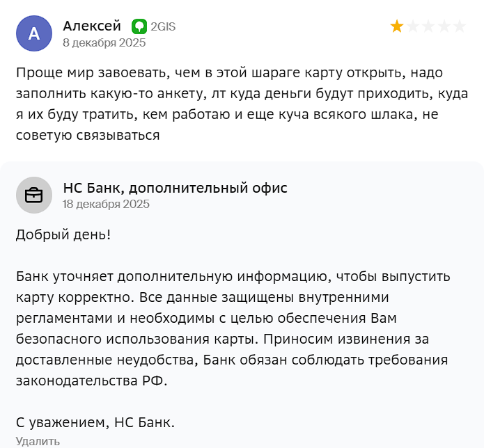
Task: Click the phrase законодательства РФ in reply
Action: tap(91, 381)
